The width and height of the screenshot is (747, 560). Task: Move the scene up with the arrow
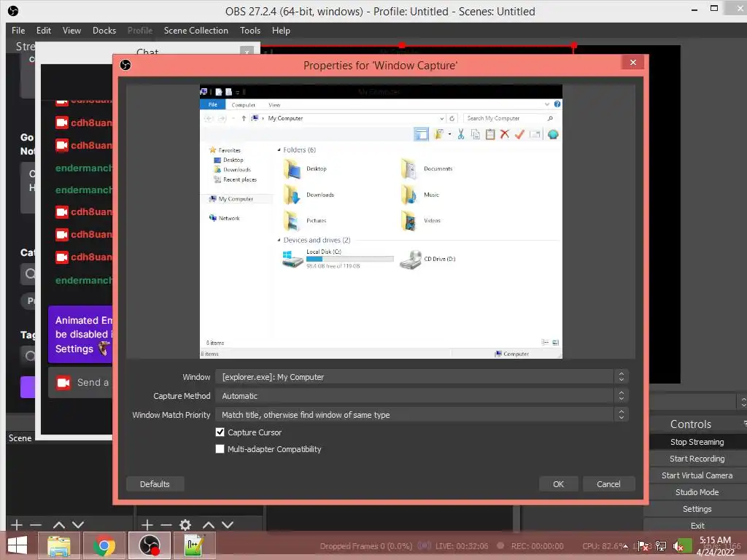point(59,525)
